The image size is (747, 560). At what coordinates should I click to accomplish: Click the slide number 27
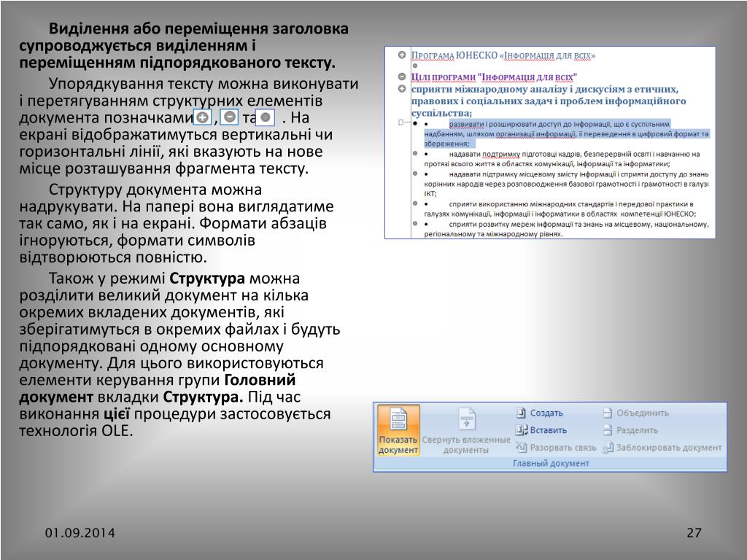(694, 532)
